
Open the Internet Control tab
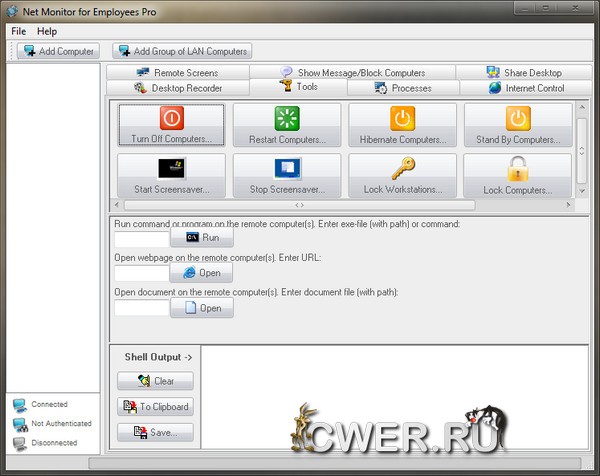(526, 88)
